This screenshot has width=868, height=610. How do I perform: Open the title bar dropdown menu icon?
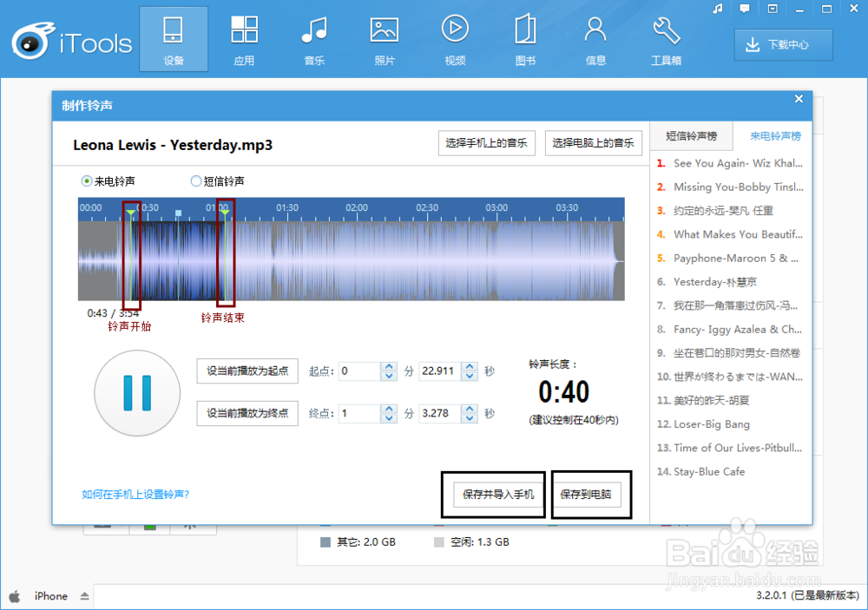coord(773,9)
